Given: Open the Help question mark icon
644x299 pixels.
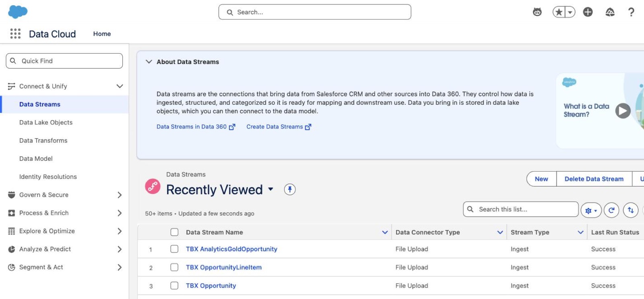Looking at the screenshot, I should 631,12.
